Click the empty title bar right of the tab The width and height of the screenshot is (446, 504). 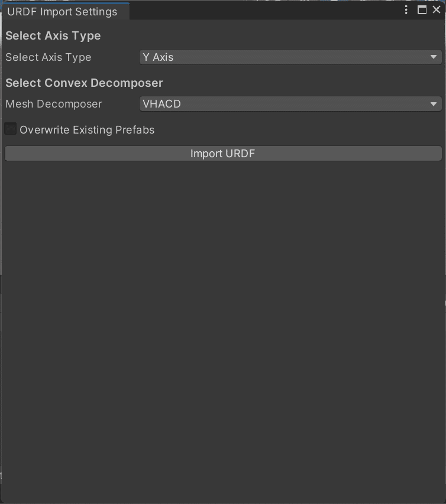coord(266,11)
